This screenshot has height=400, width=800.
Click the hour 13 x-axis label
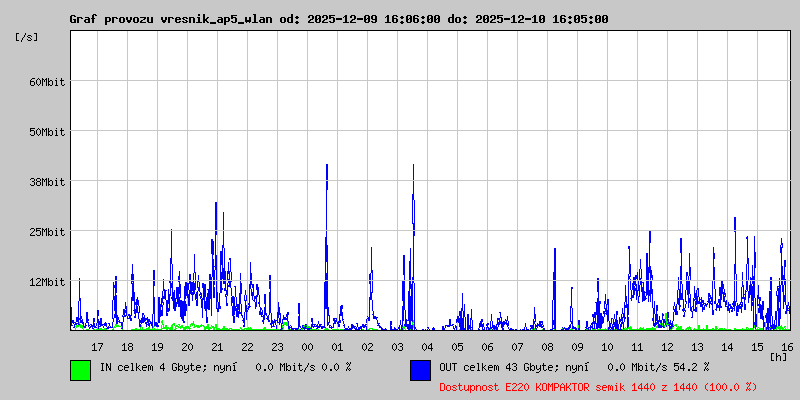(x=697, y=347)
